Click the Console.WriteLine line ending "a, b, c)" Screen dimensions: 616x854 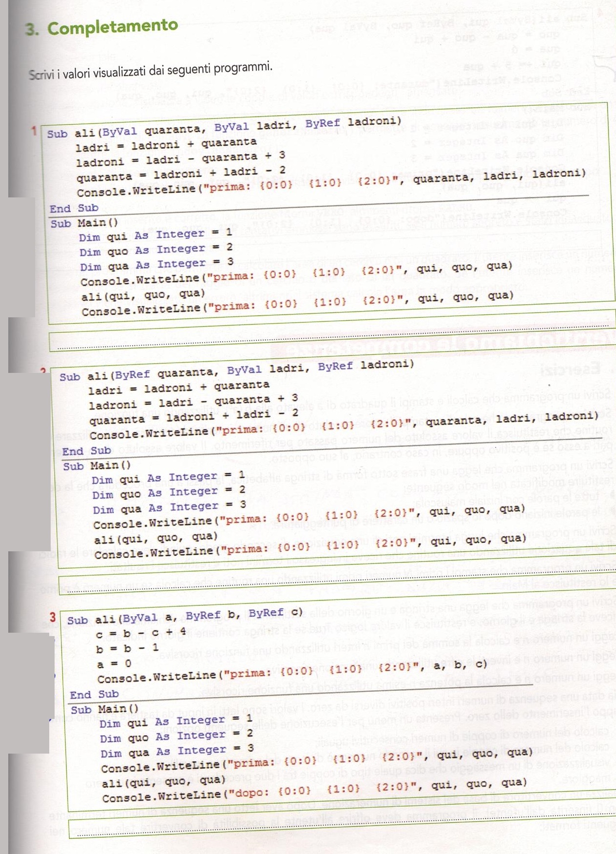(x=292, y=671)
